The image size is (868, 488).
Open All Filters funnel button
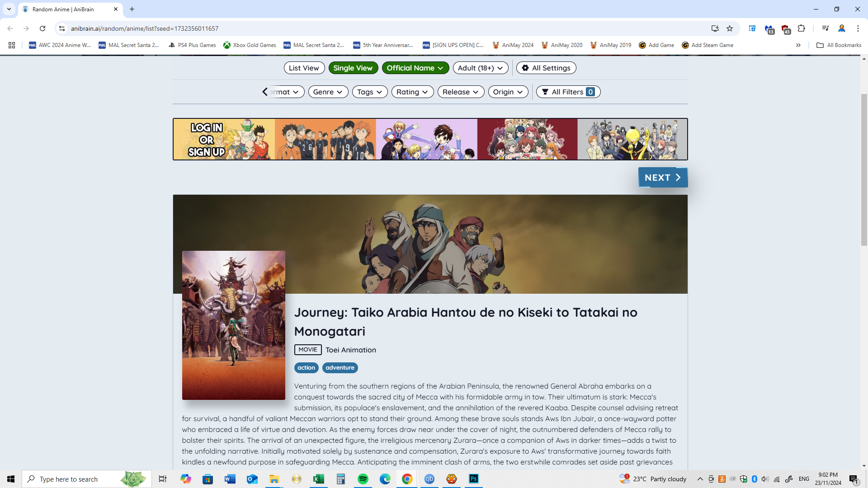568,92
